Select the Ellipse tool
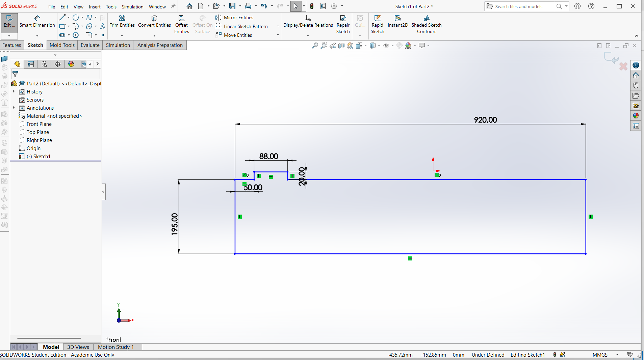644x360 pixels. coord(89,26)
